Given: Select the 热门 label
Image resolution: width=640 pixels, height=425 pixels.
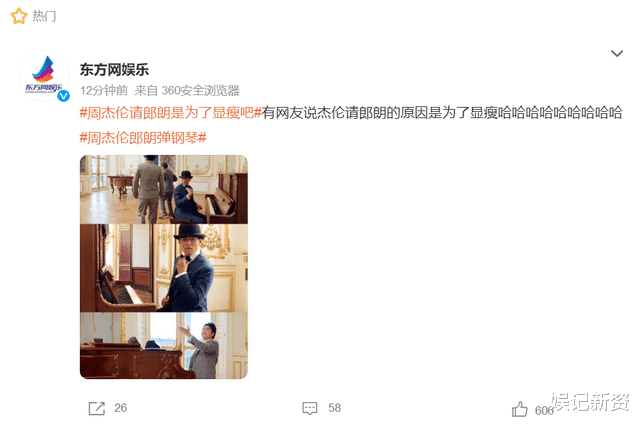Looking at the screenshot, I should coord(44,16).
